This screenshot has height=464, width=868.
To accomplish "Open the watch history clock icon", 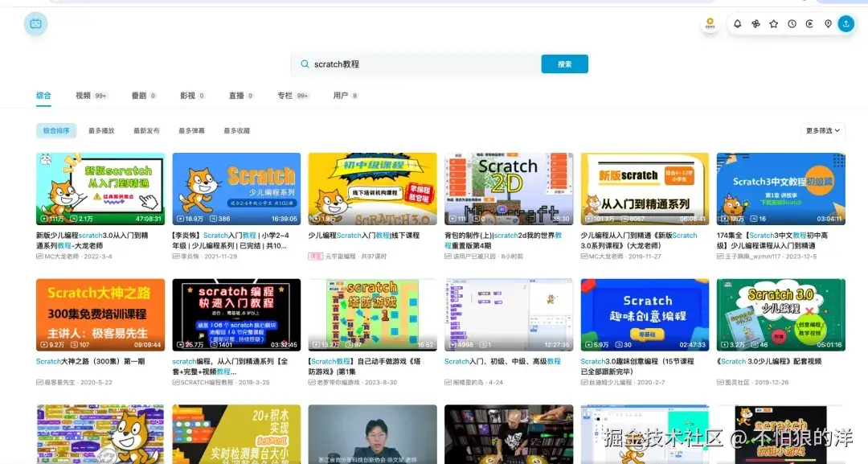I will pos(792,23).
